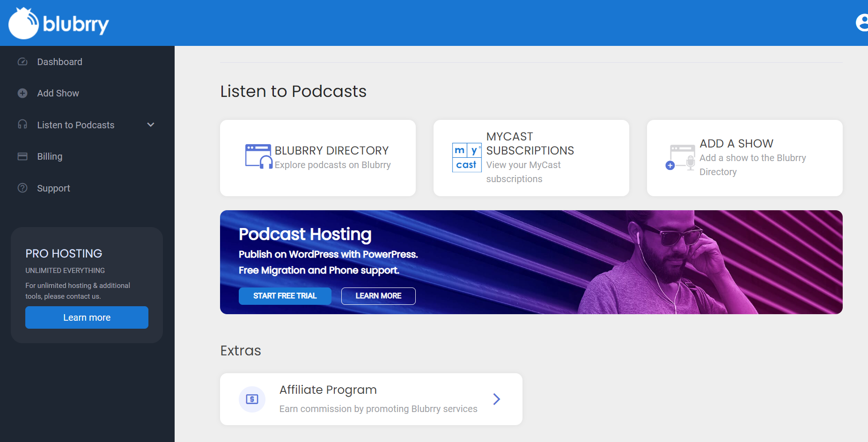The width and height of the screenshot is (868, 442).
Task: Click the headphones icon beside Listen to Podcasts
Action: (22, 125)
